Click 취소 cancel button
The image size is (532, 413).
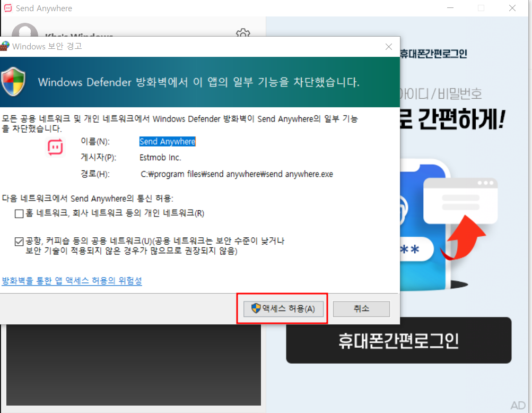361,309
